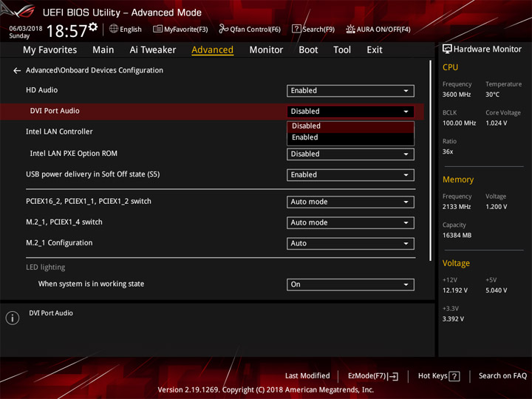Click the +3.3V 3.392 V reading

[453, 319]
